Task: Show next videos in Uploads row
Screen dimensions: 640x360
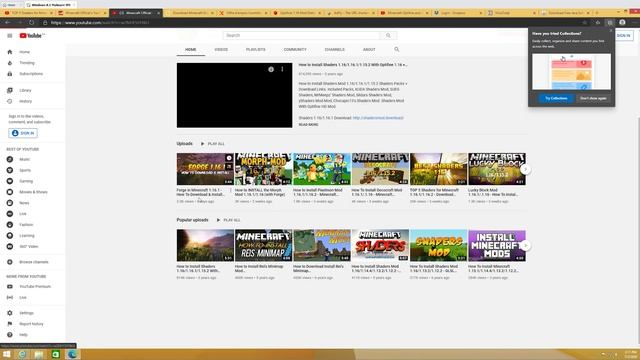Action: pyautogui.click(x=525, y=169)
